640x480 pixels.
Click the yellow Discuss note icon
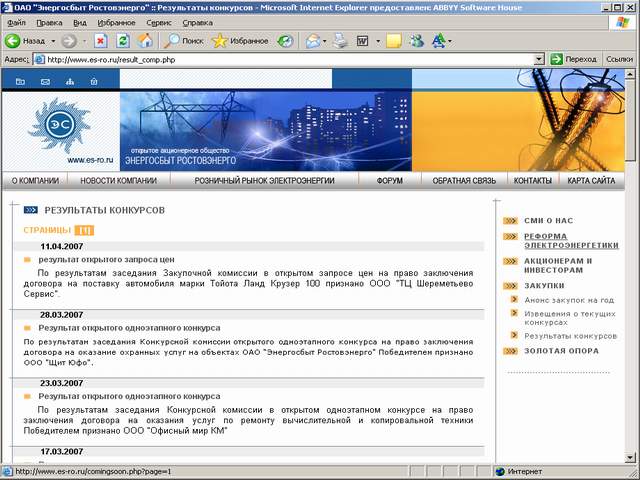394,41
